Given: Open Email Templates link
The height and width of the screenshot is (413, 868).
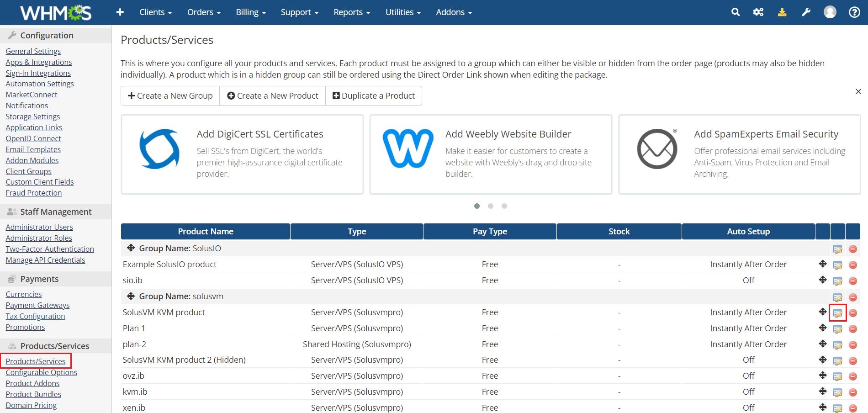Looking at the screenshot, I should coord(33,149).
